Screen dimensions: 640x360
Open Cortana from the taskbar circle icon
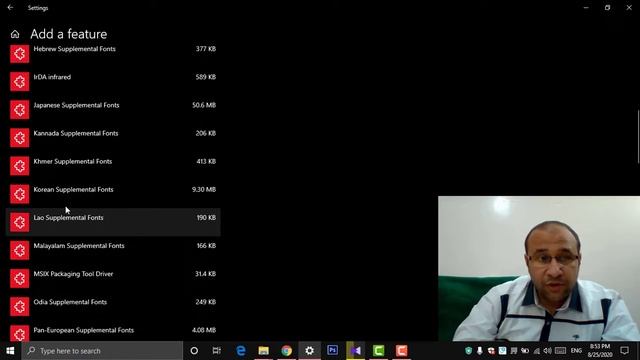pos(194,351)
